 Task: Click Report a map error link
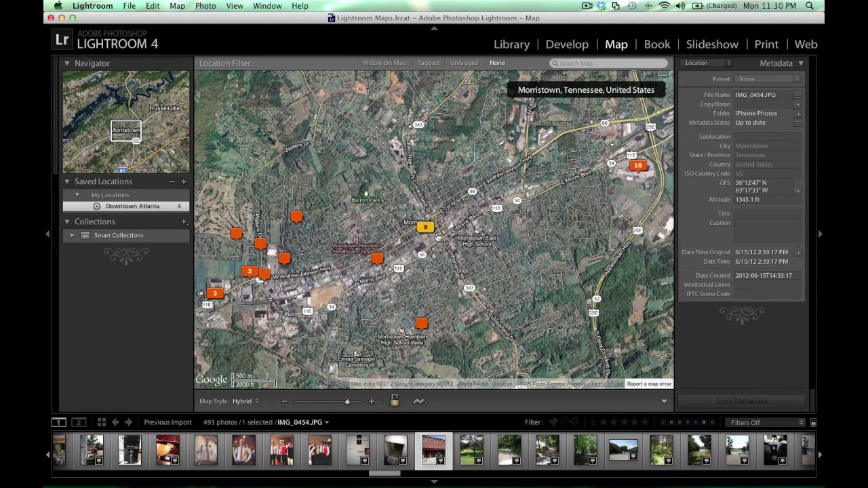tap(649, 384)
